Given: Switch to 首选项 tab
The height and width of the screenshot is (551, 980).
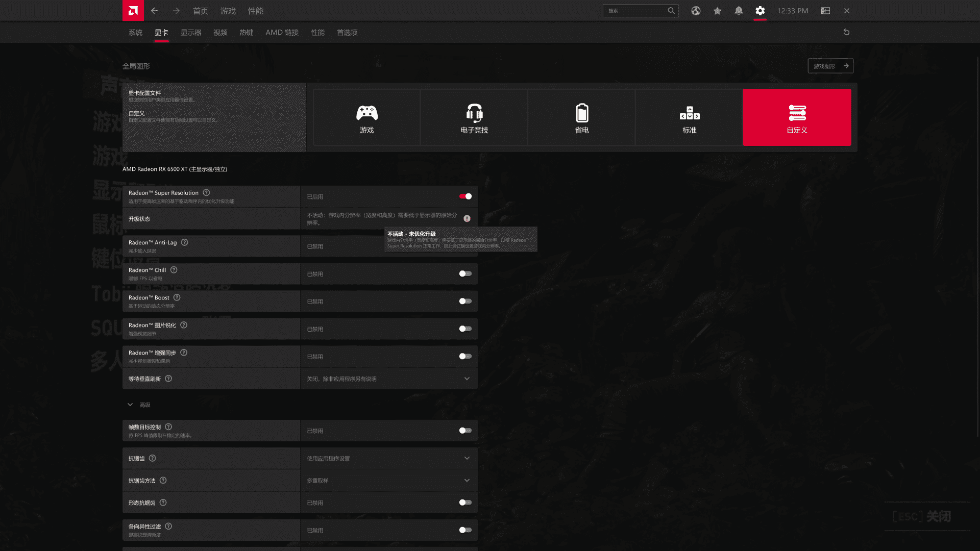Looking at the screenshot, I should (347, 32).
